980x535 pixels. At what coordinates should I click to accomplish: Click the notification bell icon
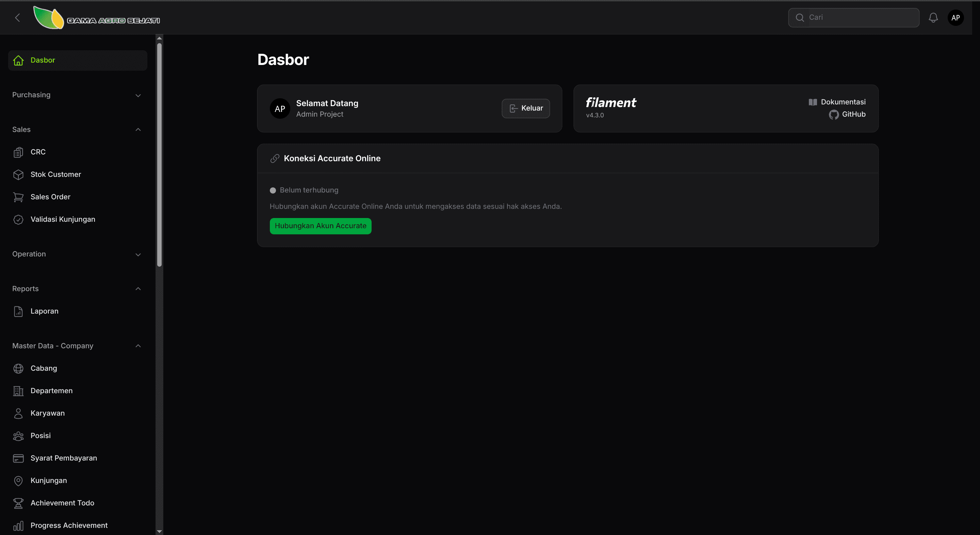(x=933, y=17)
